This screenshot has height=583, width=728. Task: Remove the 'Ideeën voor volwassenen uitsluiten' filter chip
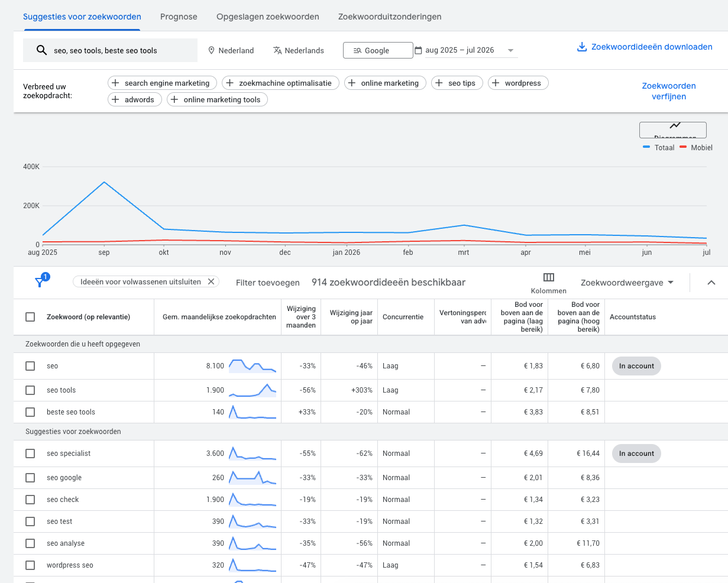[211, 282]
